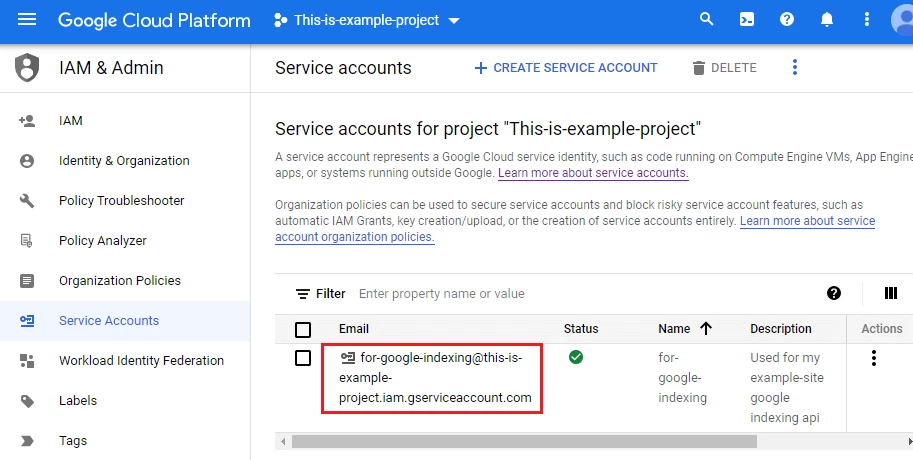Open Learn more about service accounts link
Viewport: 913px width, 460px height.
click(x=593, y=173)
